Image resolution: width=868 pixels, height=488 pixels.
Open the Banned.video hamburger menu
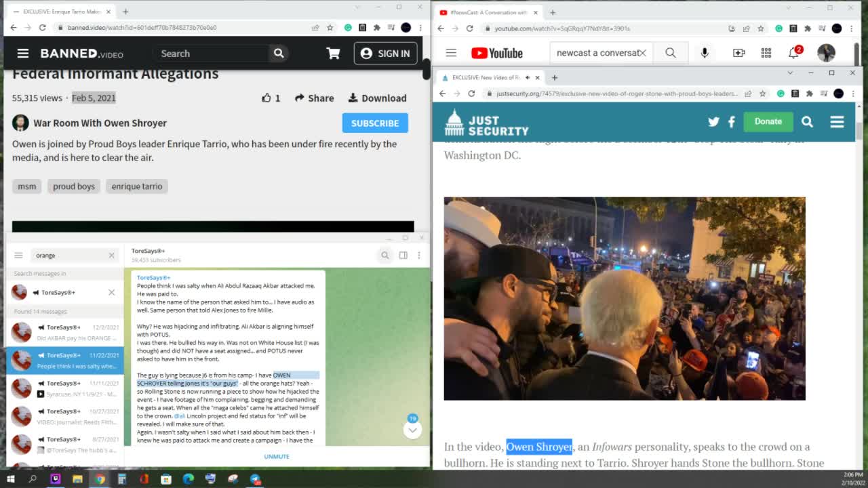[22, 54]
